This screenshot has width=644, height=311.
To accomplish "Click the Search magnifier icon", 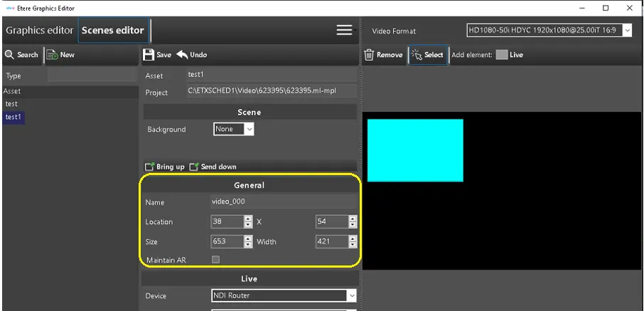I will click(9, 55).
